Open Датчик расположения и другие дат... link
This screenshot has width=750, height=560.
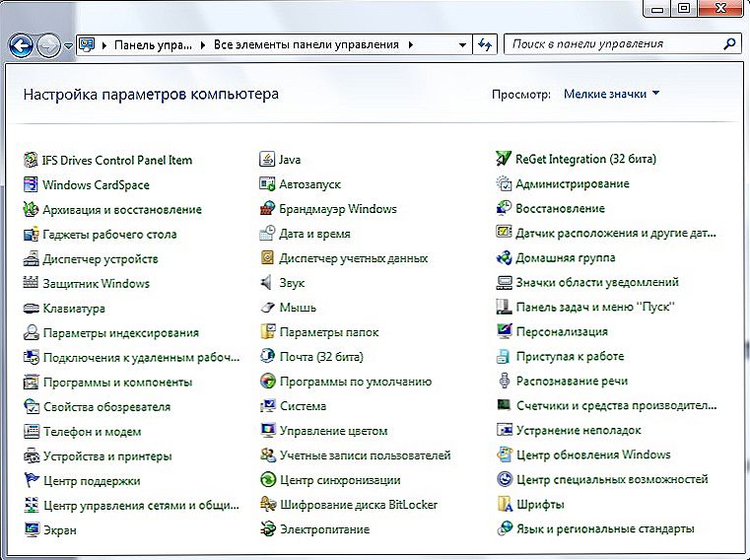tap(616, 233)
